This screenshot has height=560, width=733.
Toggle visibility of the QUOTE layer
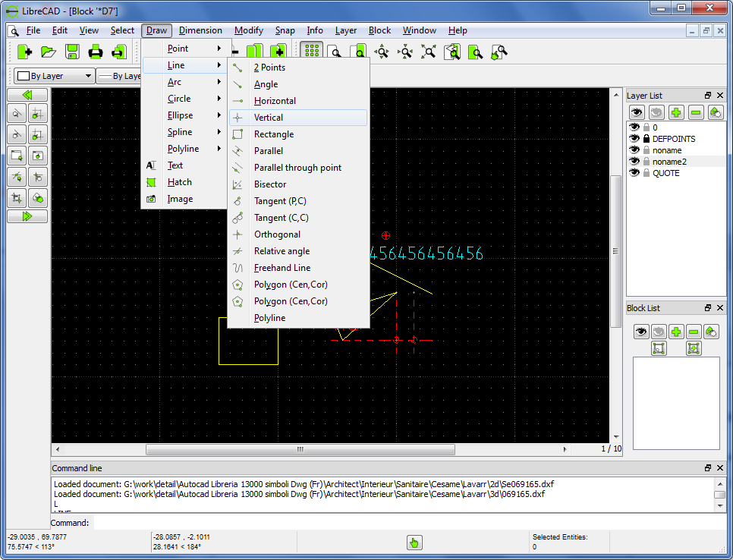[x=634, y=172]
